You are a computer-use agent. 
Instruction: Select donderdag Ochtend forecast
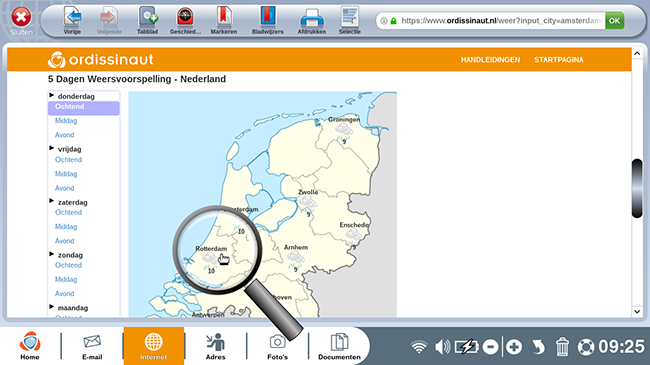(x=84, y=108)
